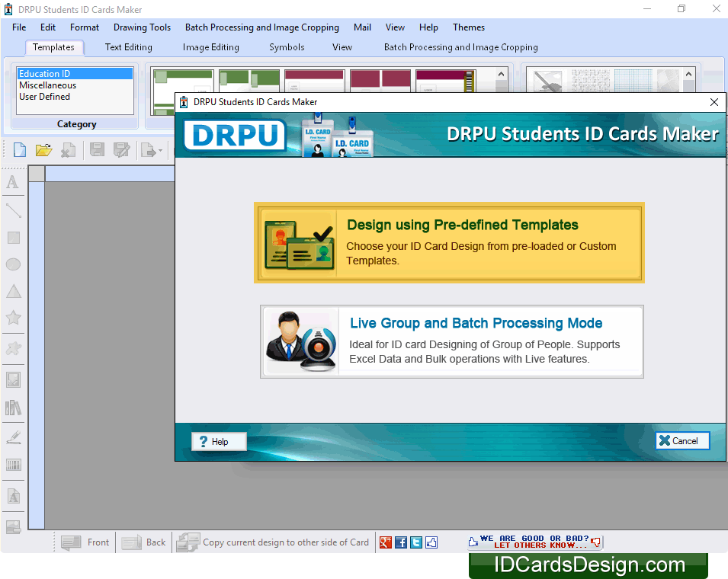Open the Twitter share icon
The image size is (728, 579).
point(416,542)
